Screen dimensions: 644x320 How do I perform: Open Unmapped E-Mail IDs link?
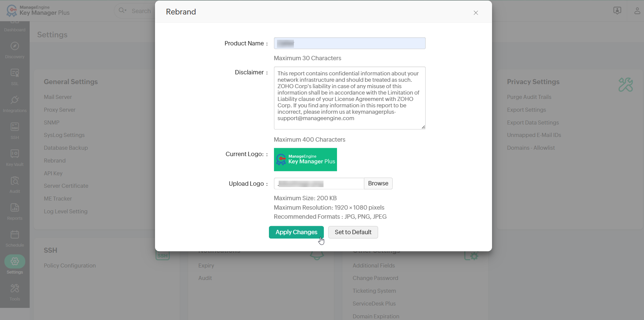click(534, 135)
